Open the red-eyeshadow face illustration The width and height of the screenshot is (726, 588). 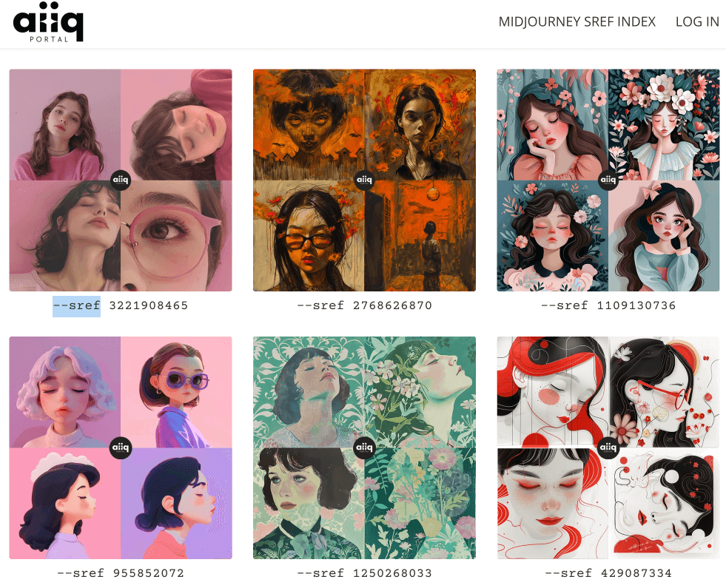coord(552,504)
